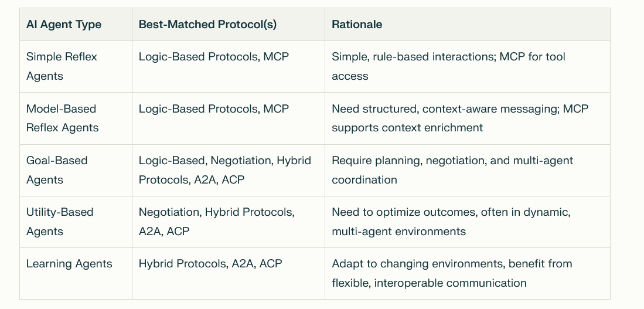Click the "AI Agent Type" column header
Screen dimensions: 644x309
point(64,25)
